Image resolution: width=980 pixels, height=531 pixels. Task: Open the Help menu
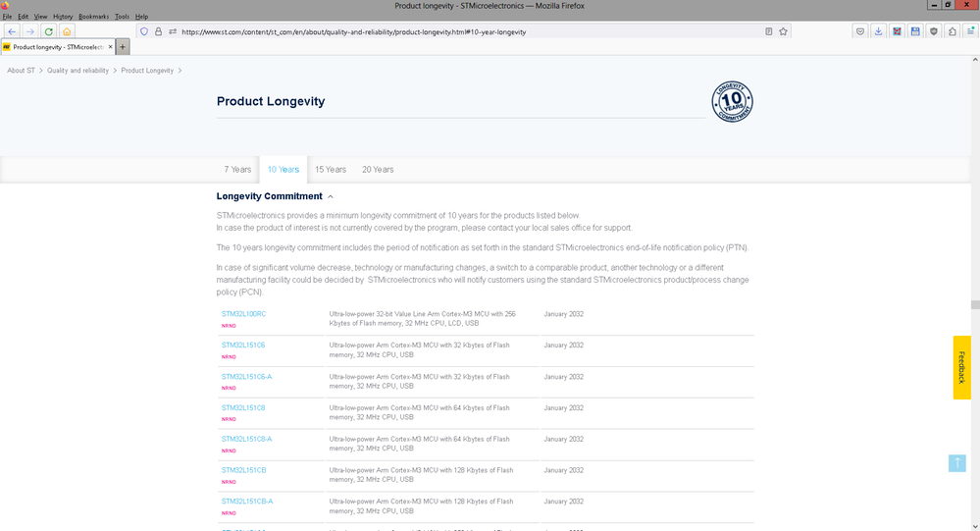(142, 17)
